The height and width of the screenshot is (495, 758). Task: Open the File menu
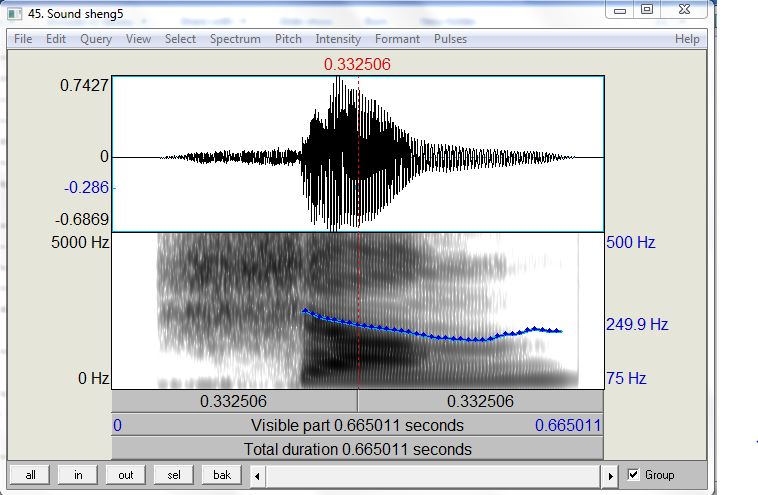[x=23, y=39]
